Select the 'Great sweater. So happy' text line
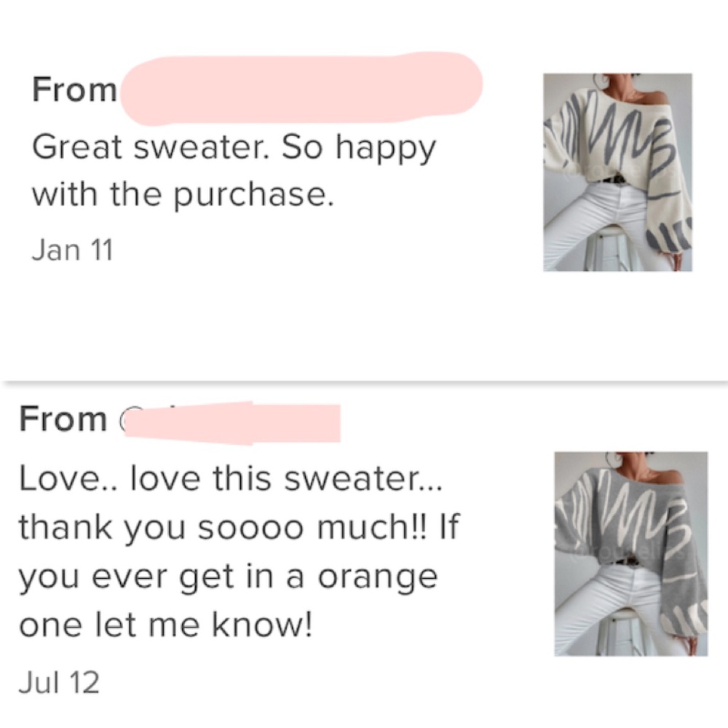 [x=233, y=149]
